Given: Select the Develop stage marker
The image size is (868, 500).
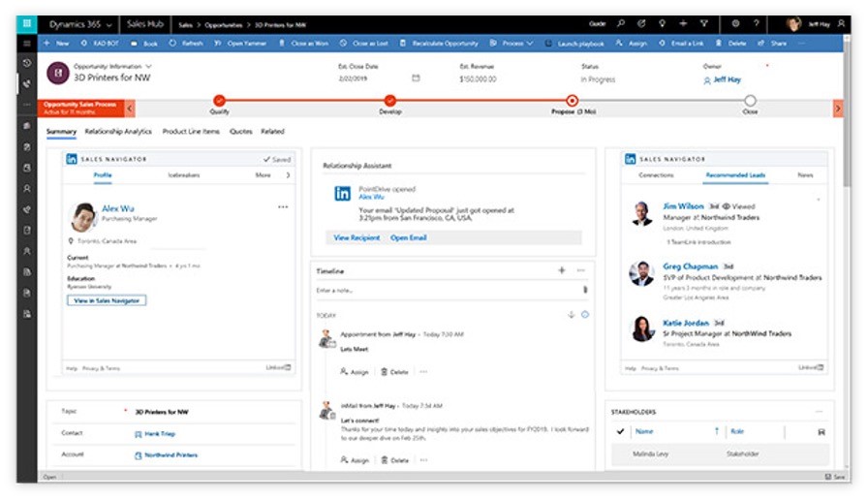Looking at the screenshot, I should (390, 101).
